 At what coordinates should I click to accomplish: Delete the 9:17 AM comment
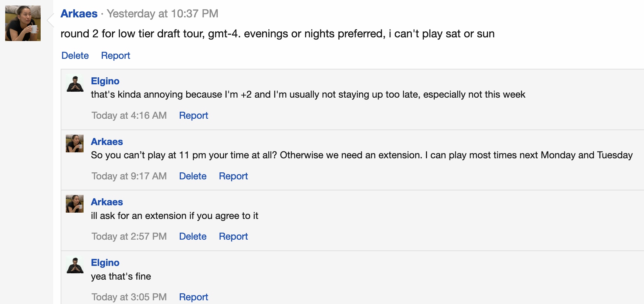click(x=193, y=176)
